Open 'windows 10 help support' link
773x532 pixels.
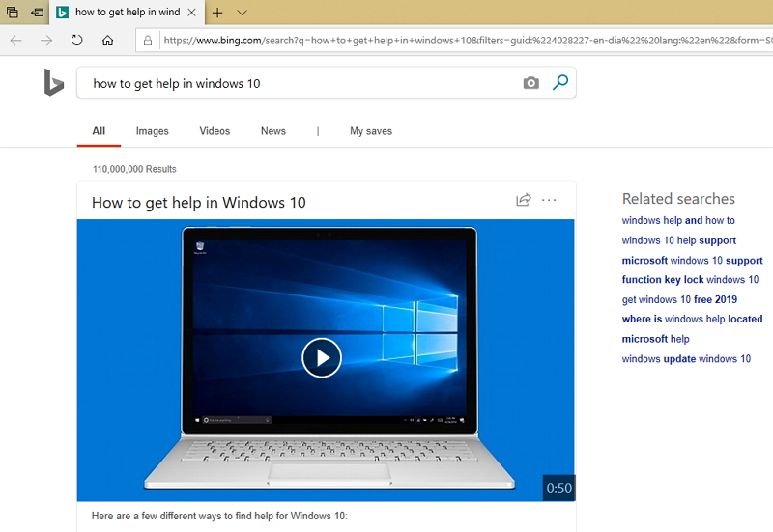(679, 240)
